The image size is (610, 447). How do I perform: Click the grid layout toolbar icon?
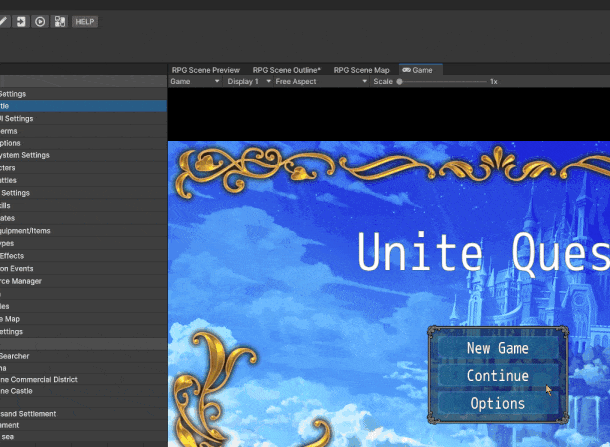[x=59, y=21]
